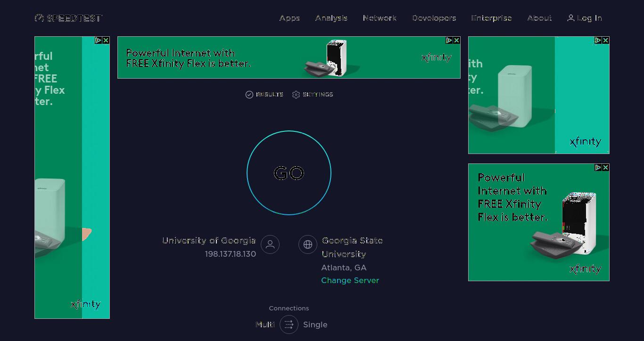Viewport: 644px width, 341px height.
Task: Close the lower right Xfinity ad
Action: coord(605,168)
